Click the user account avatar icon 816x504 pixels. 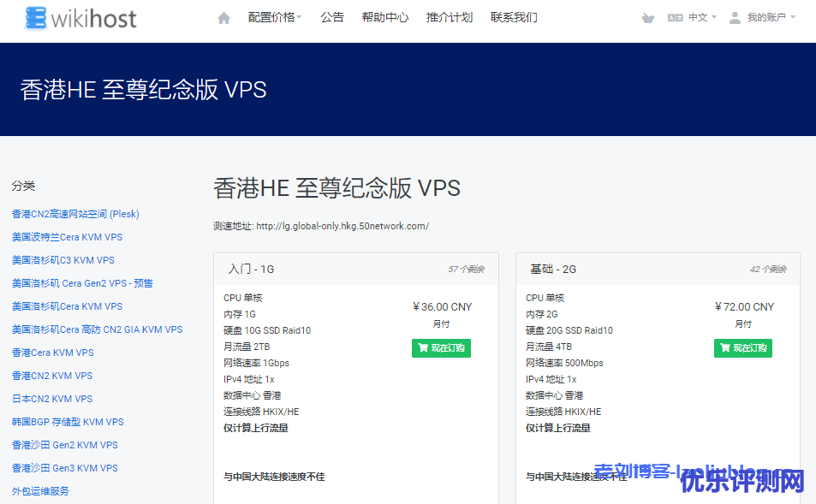pyautogui.click(x=735, y=18)
